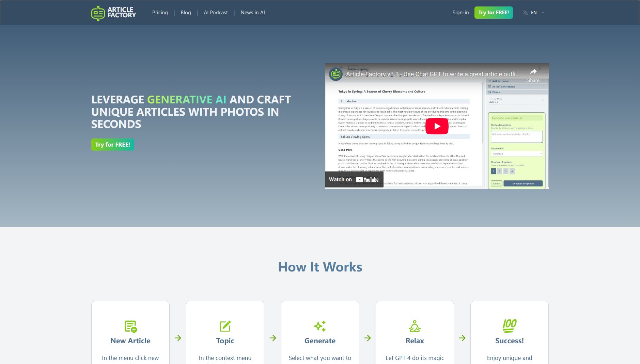This screenshot has height=364, width=640.
Task: Open the dall-e-2 image model dropdown
Action: point(516,101)
